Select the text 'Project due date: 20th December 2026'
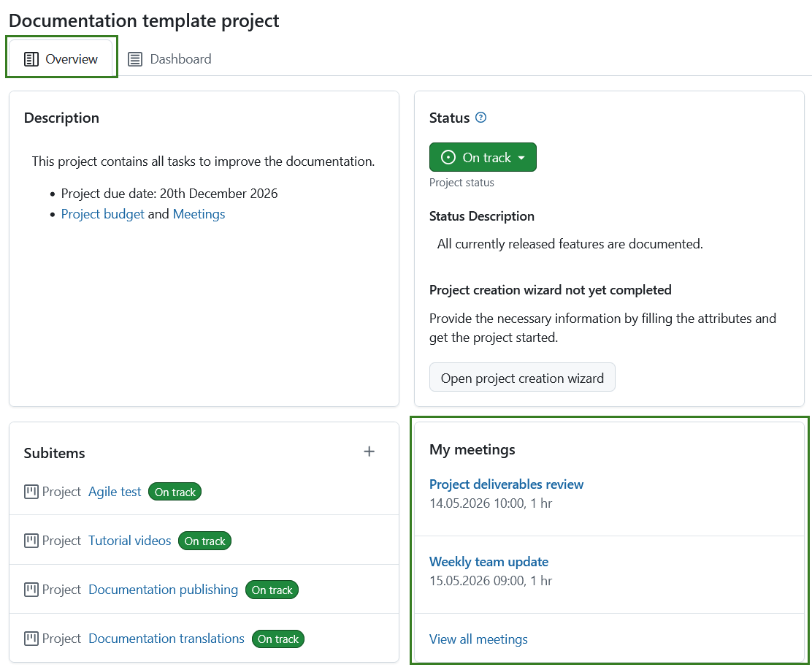 coord(169,194)
